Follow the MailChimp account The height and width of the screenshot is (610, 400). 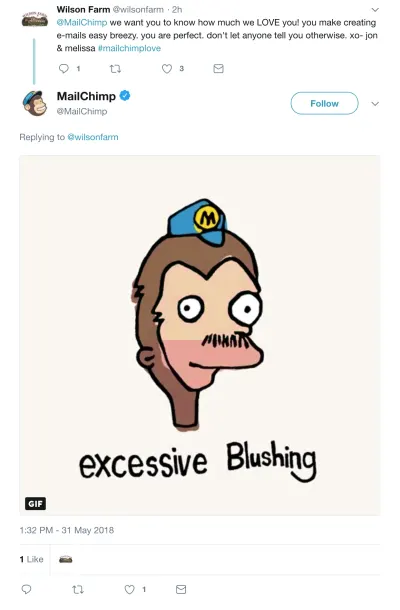[325, 103]
